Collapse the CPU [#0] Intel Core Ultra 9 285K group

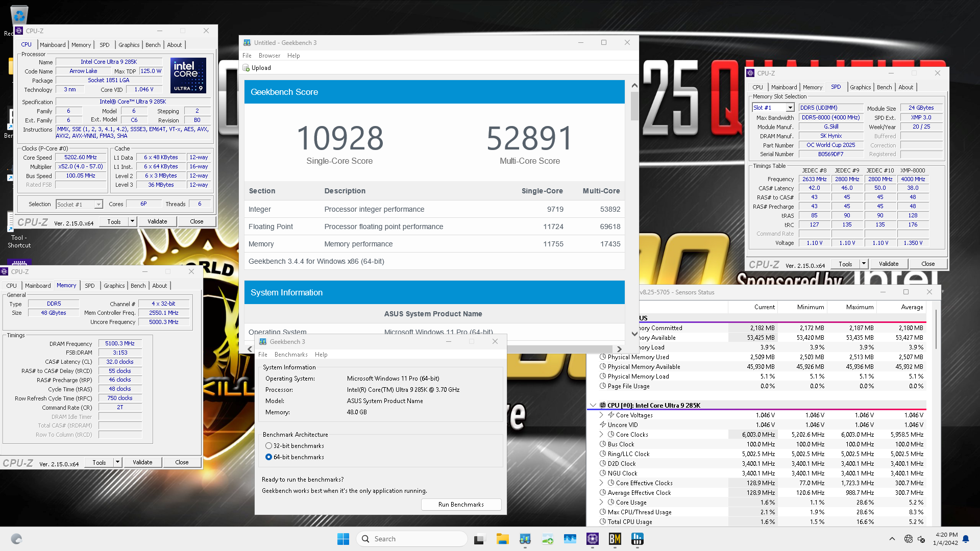tap(593, 406)
